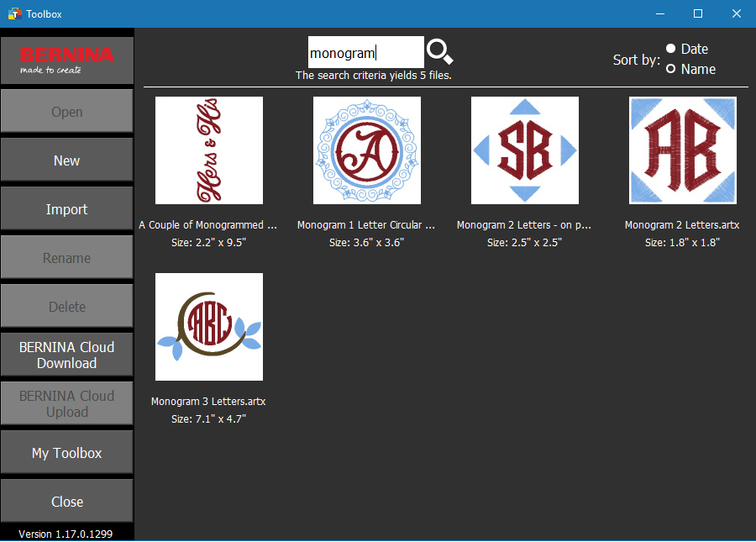Screen dimensions: 756x542
Task: Click the Close button in sidebar
Action: click(67, 501)
